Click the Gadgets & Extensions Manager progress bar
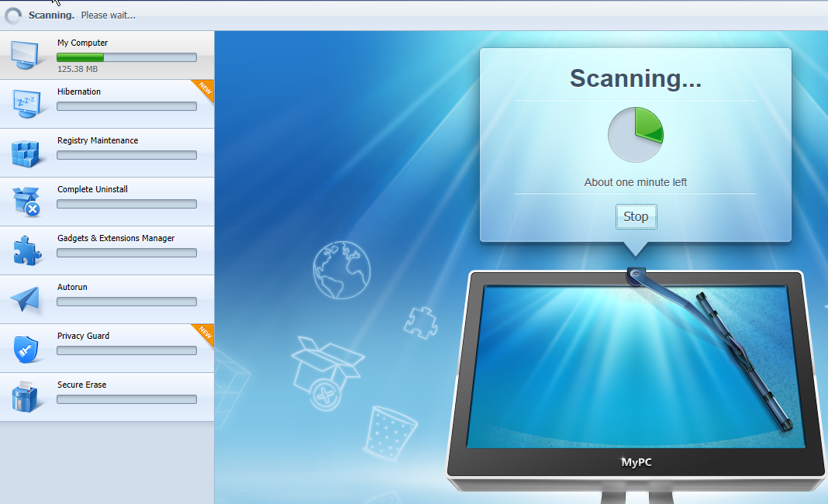 point(126,253)
